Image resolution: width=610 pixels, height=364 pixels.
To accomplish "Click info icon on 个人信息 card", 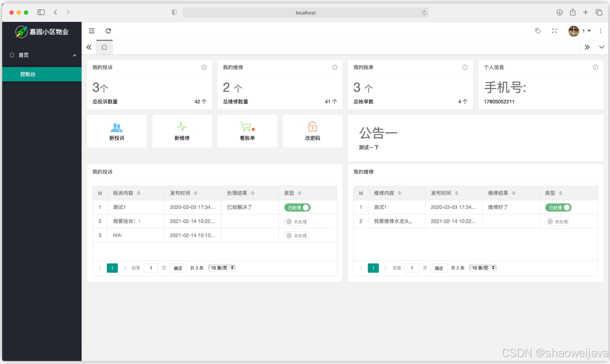I will pos(596,67).
